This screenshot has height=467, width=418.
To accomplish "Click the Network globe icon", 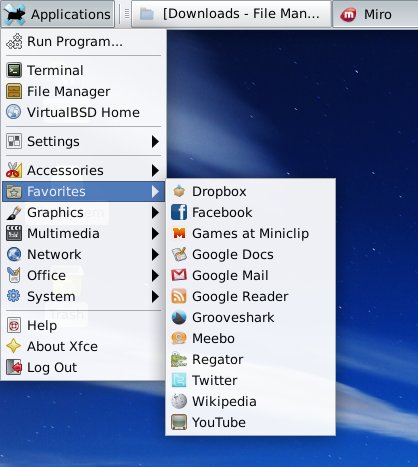I will tap(14, 254).
